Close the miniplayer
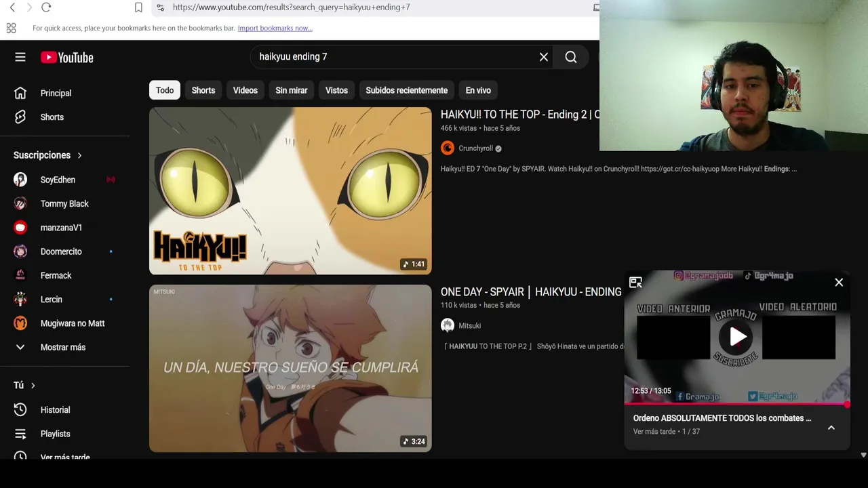The image size is (868, 488). pyautogui.click(x=839, y=283)
